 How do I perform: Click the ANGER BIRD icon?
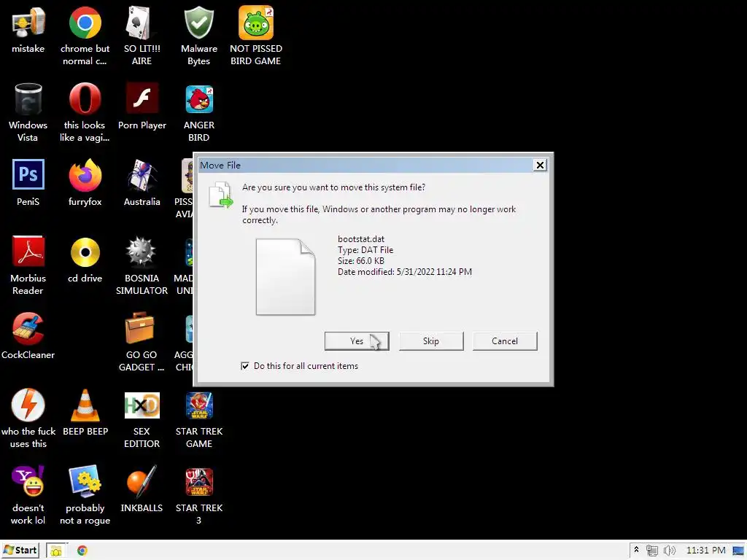pos(199,99)
